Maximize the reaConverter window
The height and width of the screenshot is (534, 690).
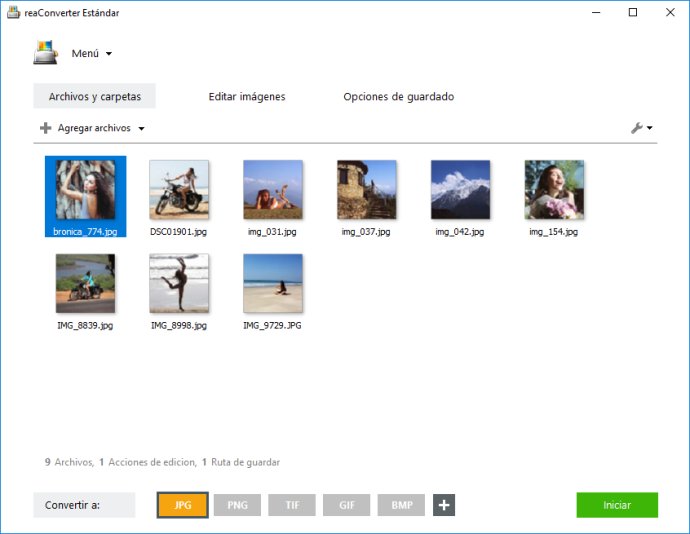[x=633, y=12]
